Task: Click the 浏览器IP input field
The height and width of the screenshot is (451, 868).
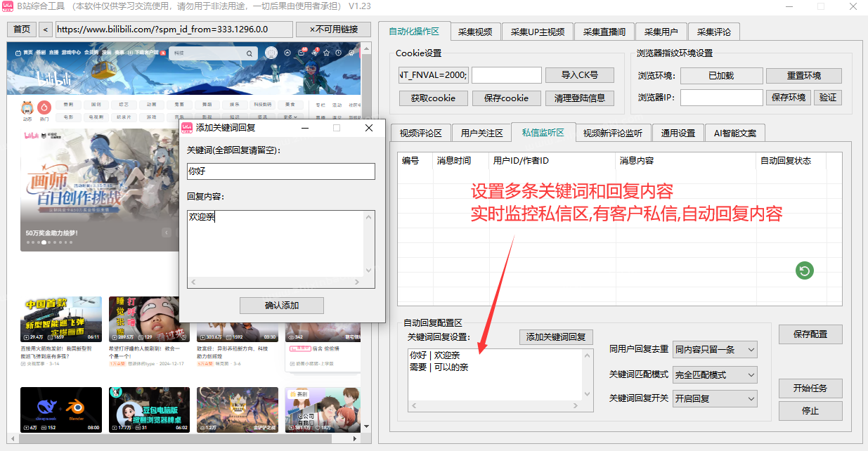Action: 721,98
